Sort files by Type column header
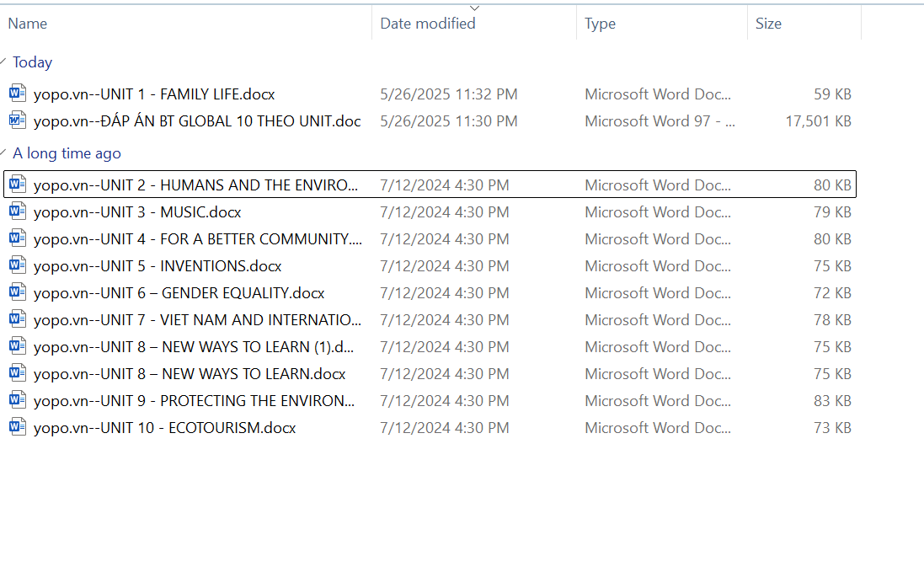 pos(600,24)
